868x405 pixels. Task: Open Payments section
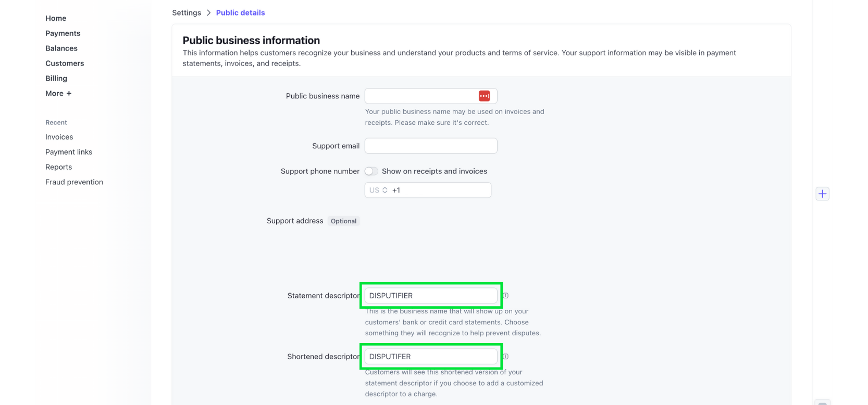63,33
